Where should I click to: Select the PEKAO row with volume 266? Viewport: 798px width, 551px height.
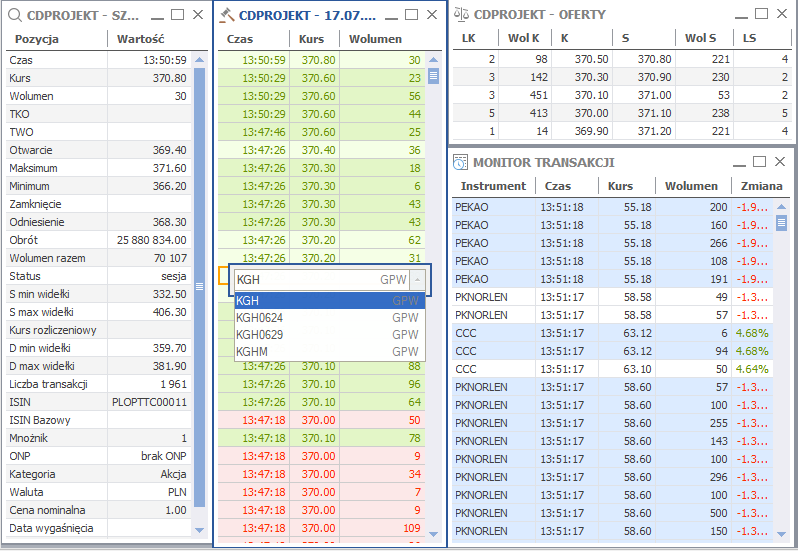pyautogui.click(x=613, y=243)
